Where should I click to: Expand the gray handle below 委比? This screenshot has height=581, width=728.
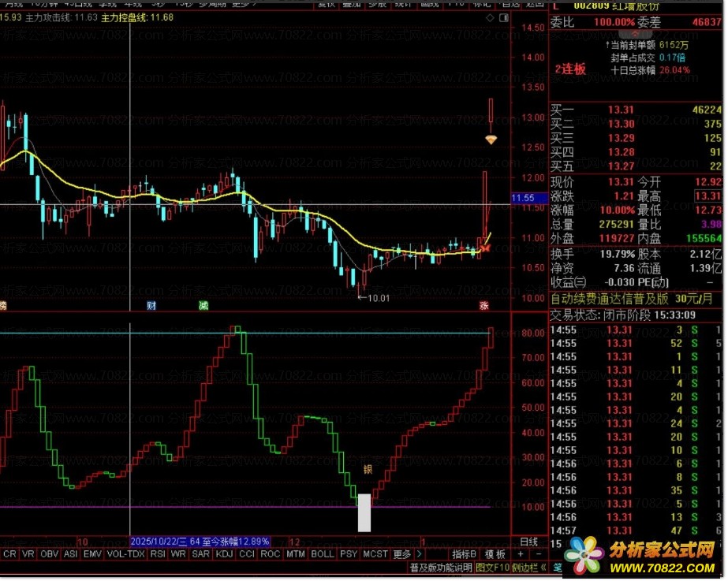coord(635,34)
